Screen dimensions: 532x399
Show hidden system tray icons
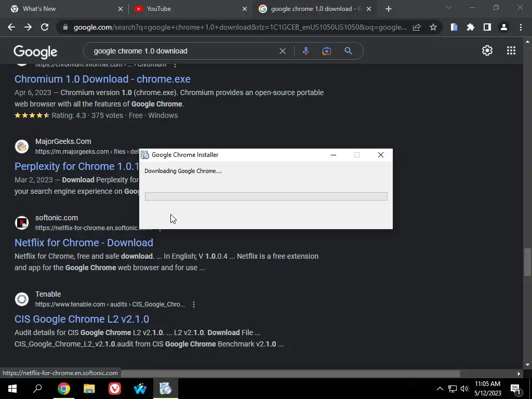(440, 389)
